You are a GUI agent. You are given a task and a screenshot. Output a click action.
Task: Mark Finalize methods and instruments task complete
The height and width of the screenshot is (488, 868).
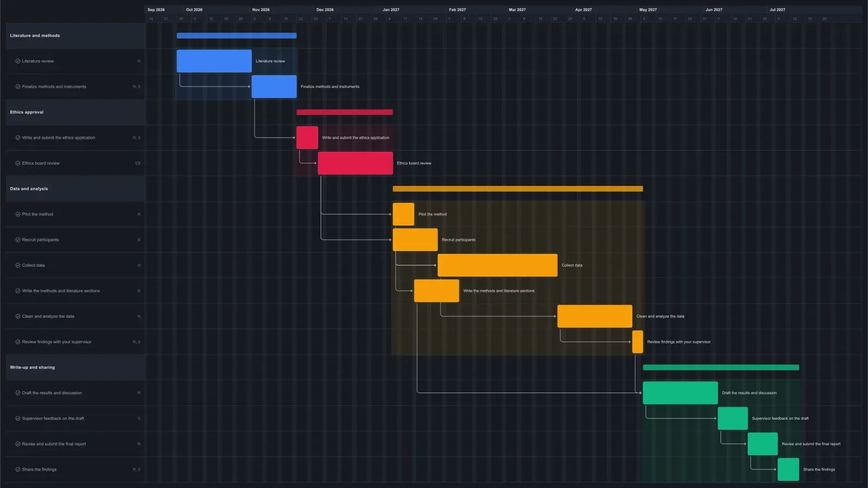[x=18, y=87]
